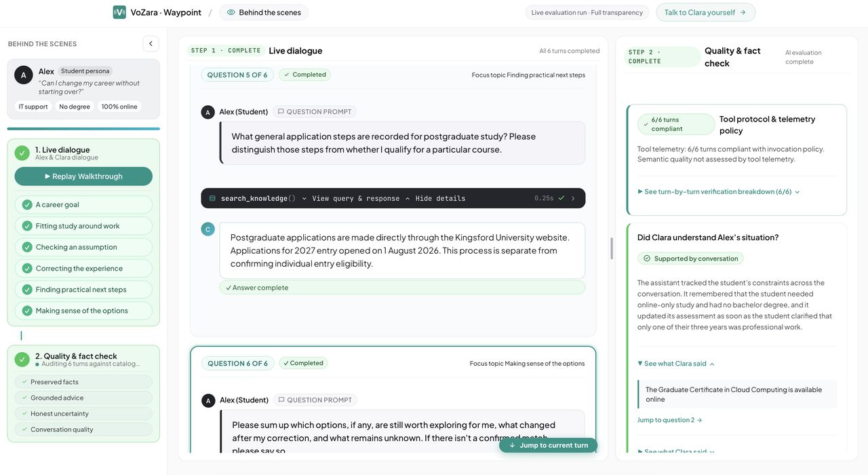Click Question Prompt tag on question 6
Screen dimensions: 868x475
point(315,400)
